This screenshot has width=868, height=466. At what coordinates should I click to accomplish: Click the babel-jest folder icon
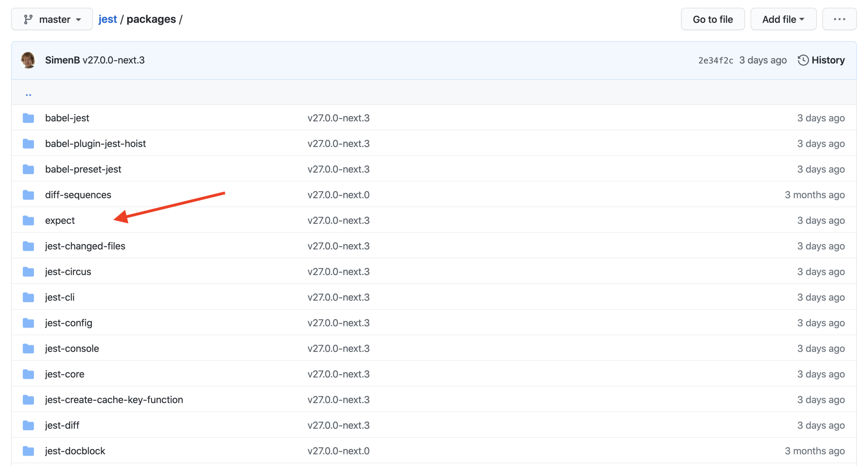point(28,118)
